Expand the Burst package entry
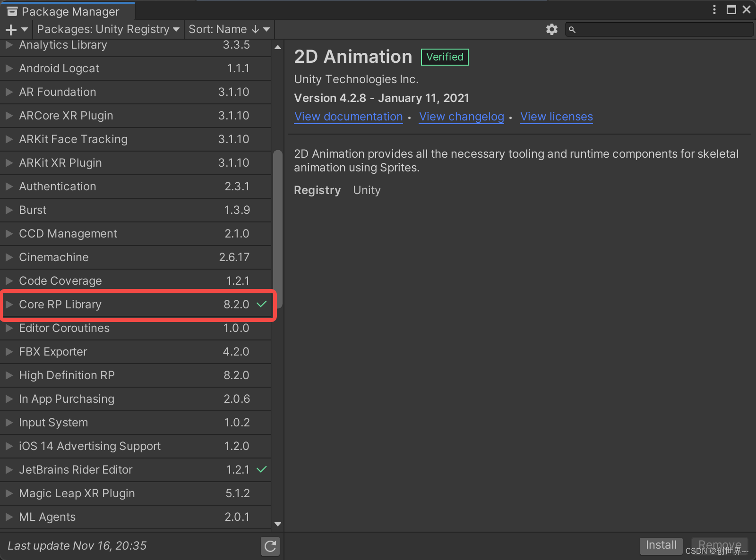 (x=9, y=210)
